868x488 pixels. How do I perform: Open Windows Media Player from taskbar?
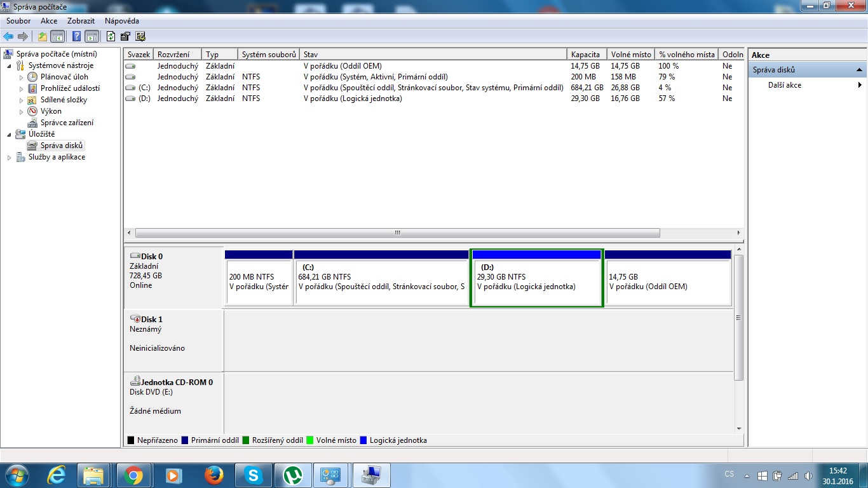[x=173, y=475]
